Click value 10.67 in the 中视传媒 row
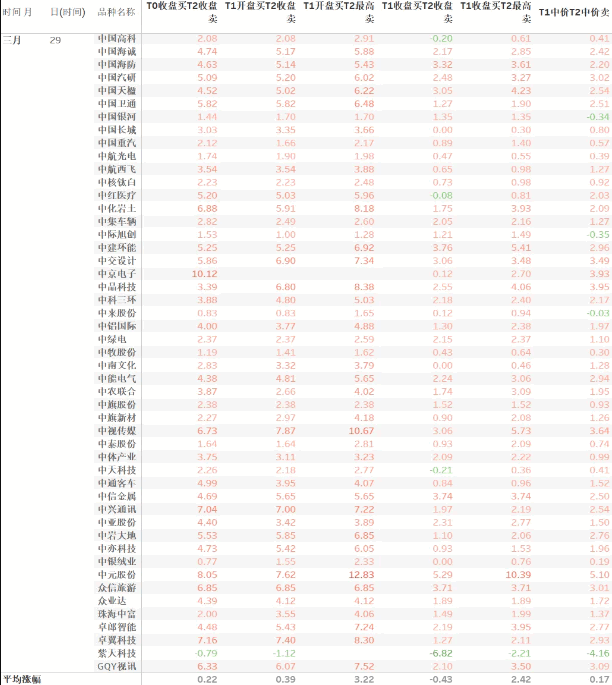The height and width of the screenshot is (685, 612). [x=361, y=431]
